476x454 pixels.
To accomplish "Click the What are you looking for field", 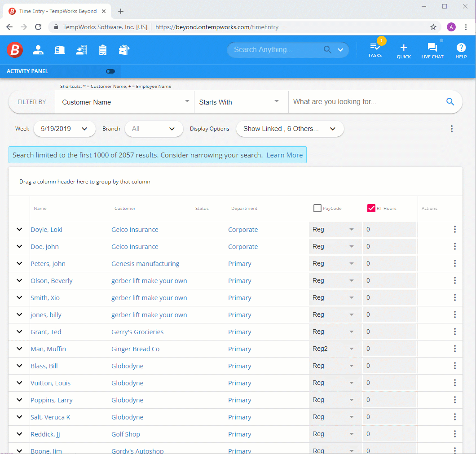I will point(367,101).
